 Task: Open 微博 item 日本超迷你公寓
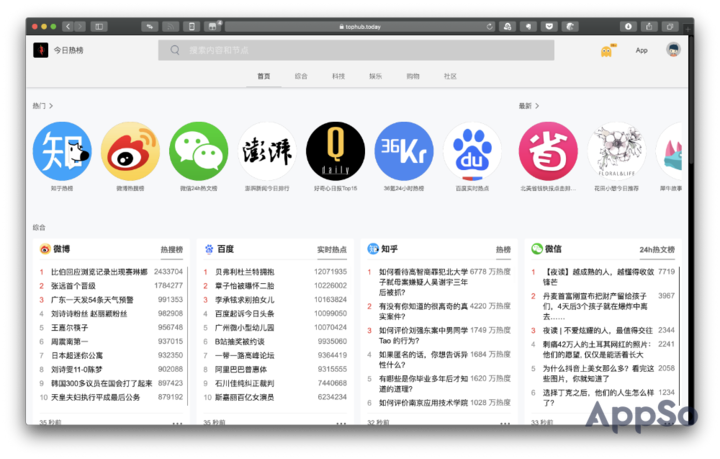77,356
